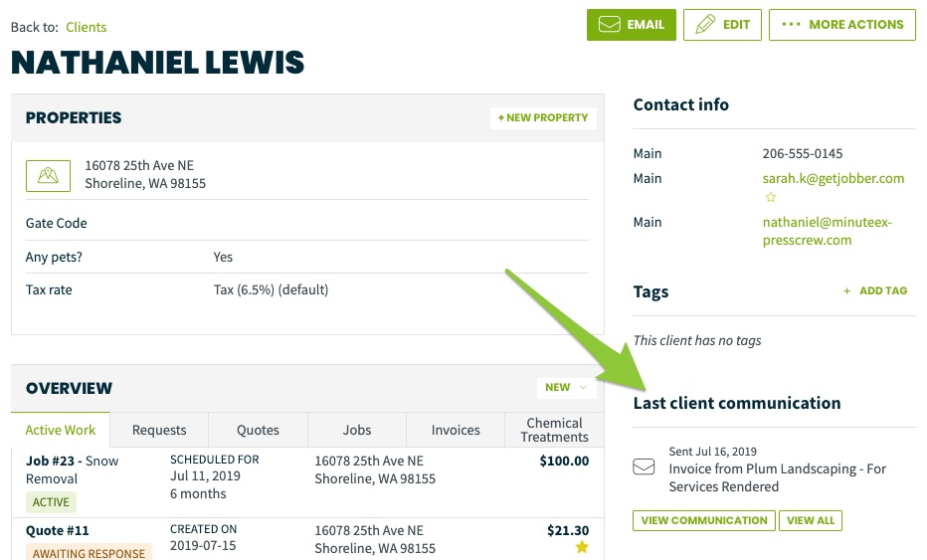Switch to the Requests tab

tap(159, 430)
